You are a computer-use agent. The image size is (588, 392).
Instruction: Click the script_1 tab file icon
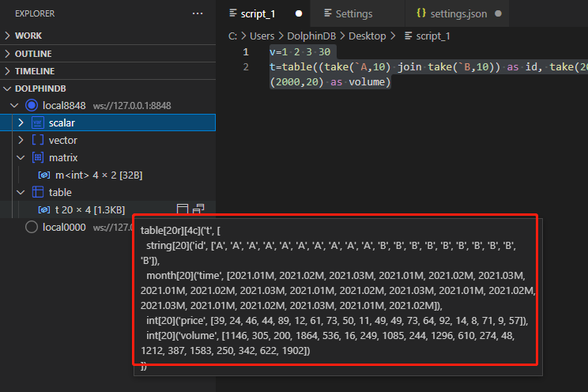pos(233,13)
